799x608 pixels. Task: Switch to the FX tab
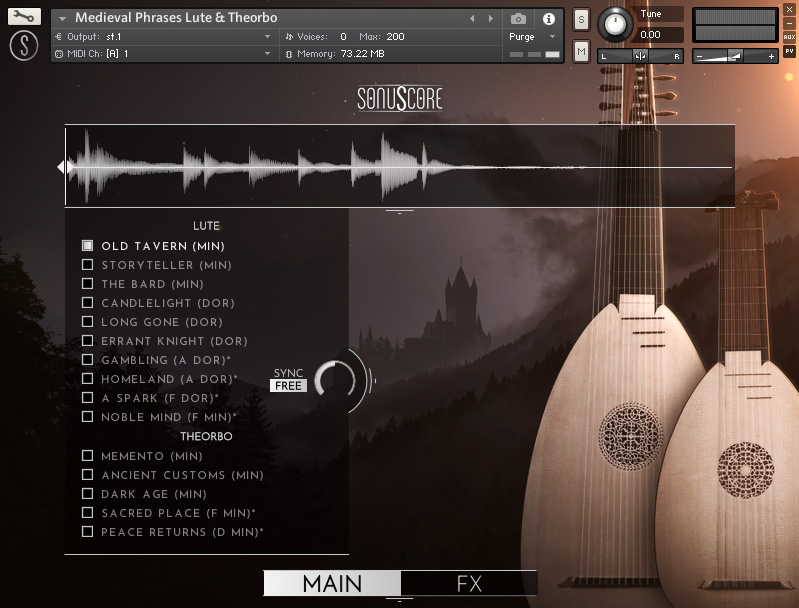click(x=469, y=583)
